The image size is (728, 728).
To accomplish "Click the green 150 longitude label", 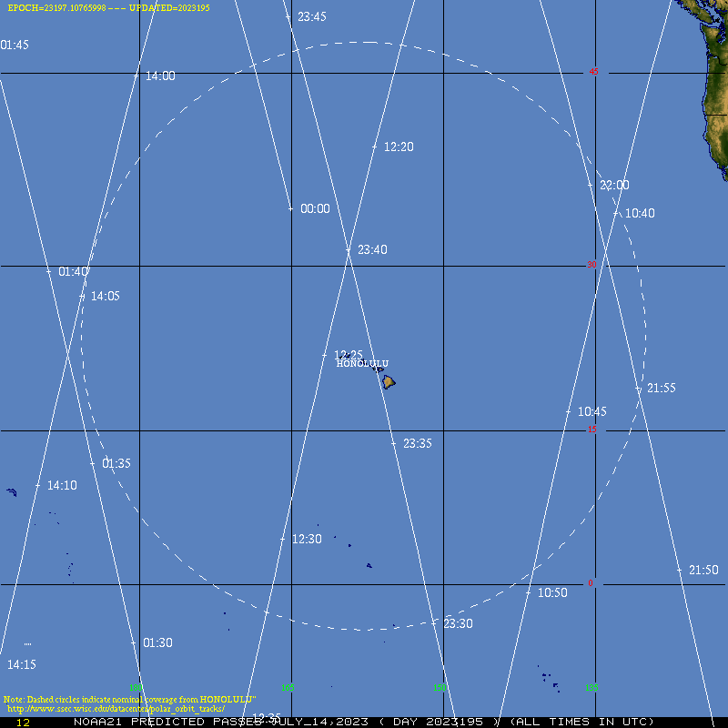I will [x=440, y=688].
